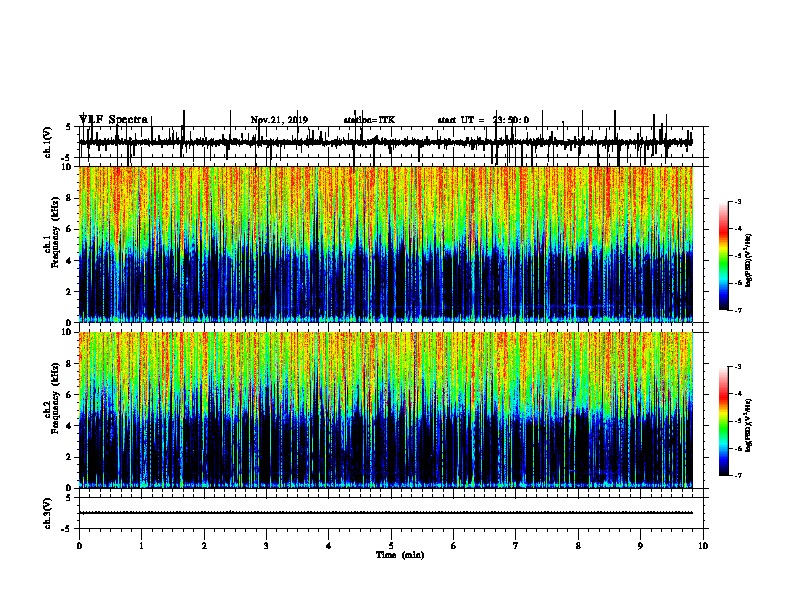Click the ch.1 spectrogram color scale bar
Screen dimensions: 792x612
[x=724, y=256]
